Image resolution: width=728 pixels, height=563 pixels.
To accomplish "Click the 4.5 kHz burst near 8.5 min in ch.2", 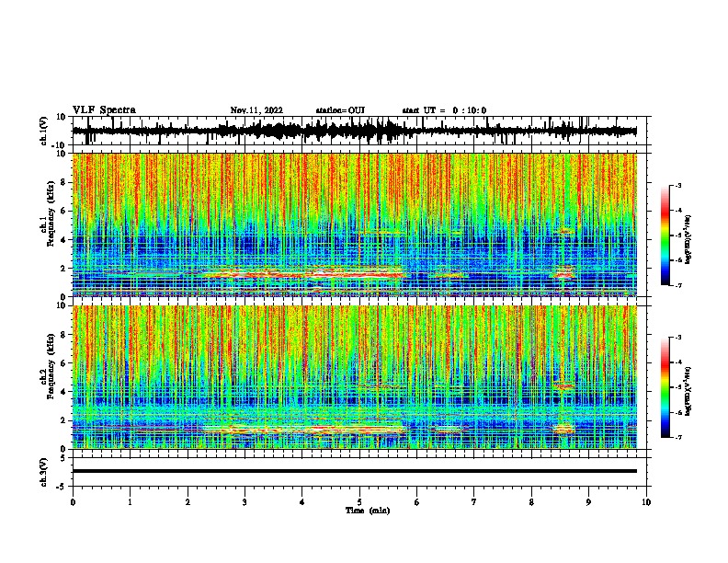I will (564, 385).
